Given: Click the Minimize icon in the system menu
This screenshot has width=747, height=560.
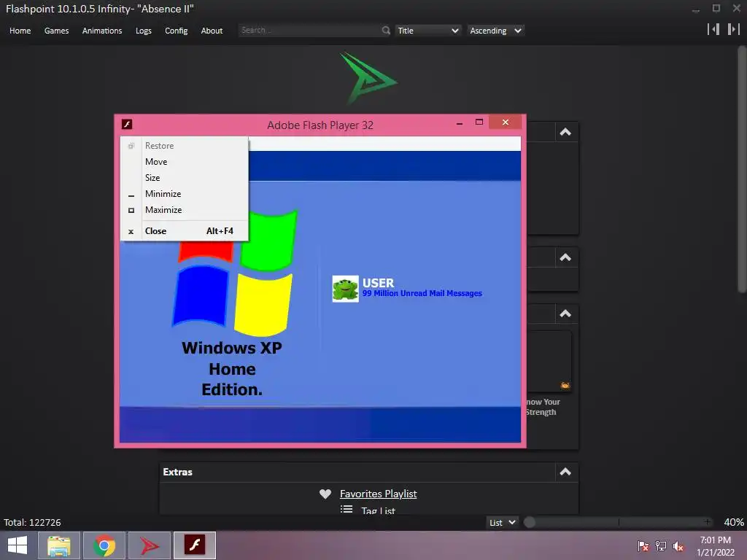Looking at the screenshot, I should [x=131, y=195].
